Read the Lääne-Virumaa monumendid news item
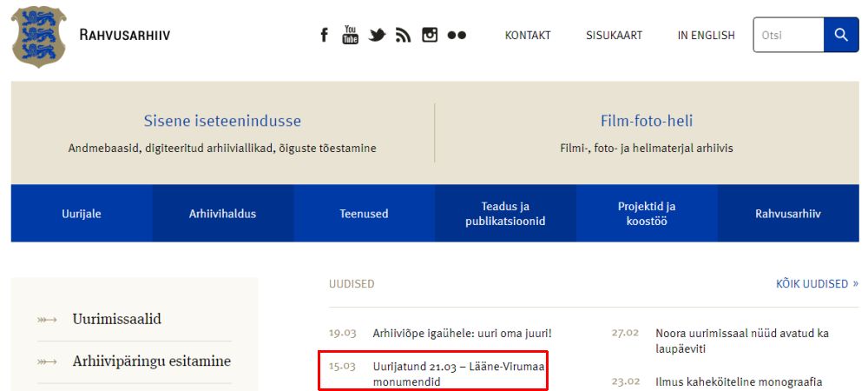The height and width of the screenshot is (391, 868). point(457,374)
